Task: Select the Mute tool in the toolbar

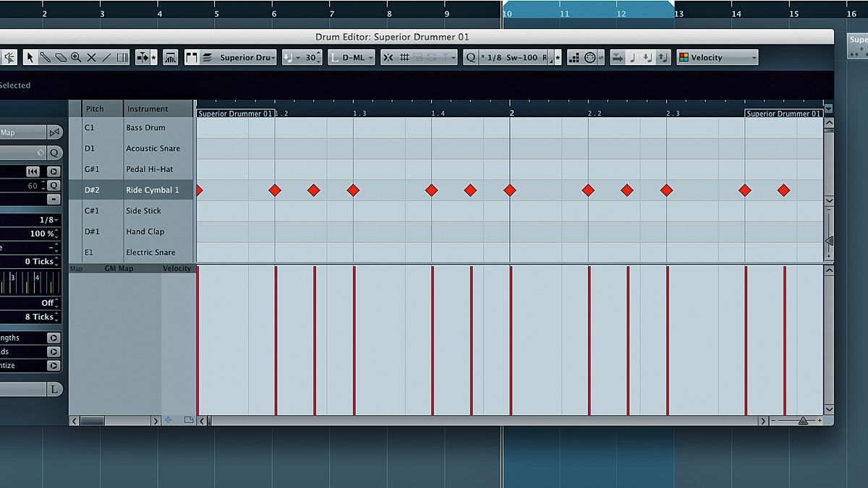Action: point(91,56)
